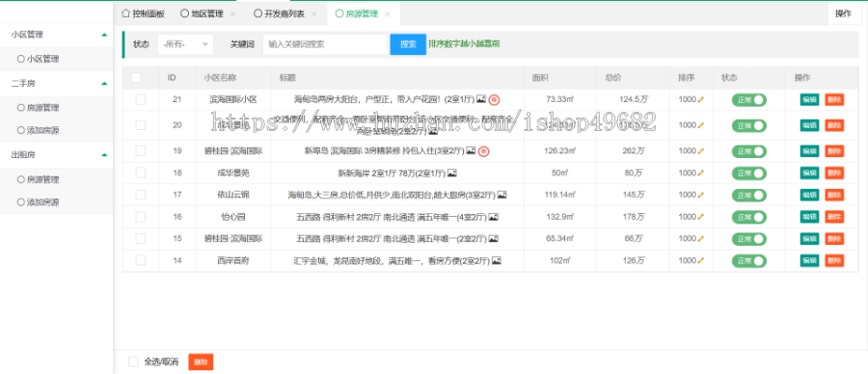Click 滨海国际小区 community name cell

[x=233, y=99]
